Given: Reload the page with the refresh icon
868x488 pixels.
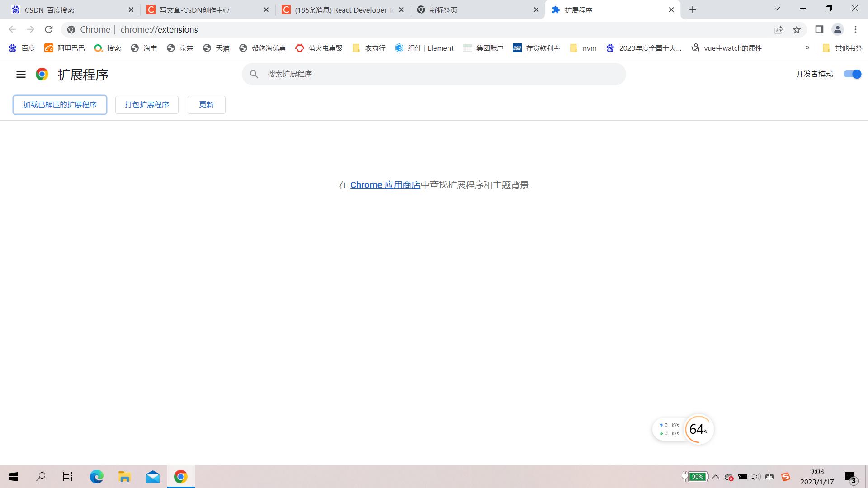Looking at the screenshot, I should (49, 29).
